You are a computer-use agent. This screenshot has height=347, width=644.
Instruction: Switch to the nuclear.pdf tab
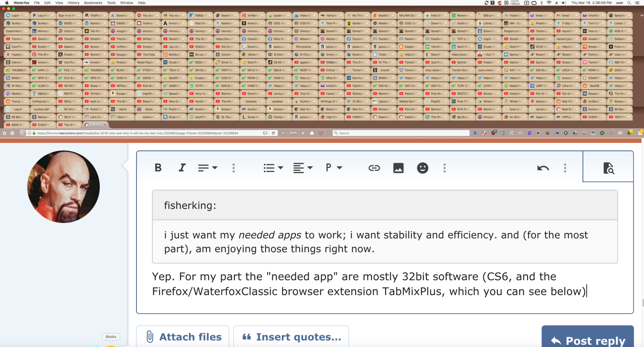[43, 109]
